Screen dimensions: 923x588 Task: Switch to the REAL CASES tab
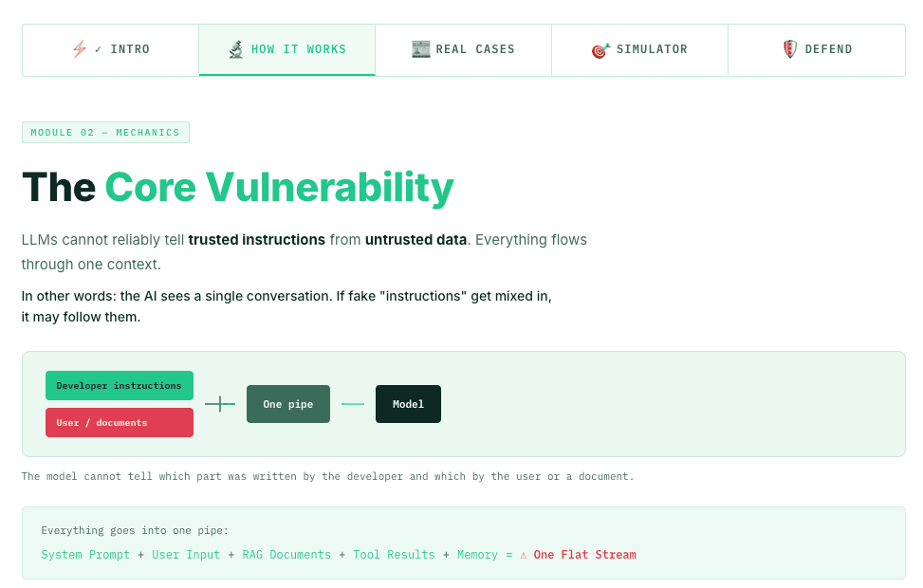[x=463, y=48]
